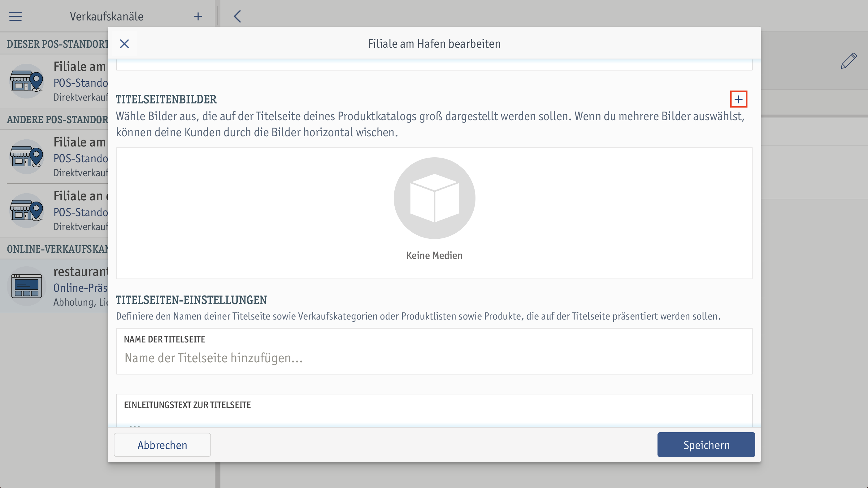Click the dialog title Filiale am Hafen bearbeiten
868x488 pixels.
(434, 44)
